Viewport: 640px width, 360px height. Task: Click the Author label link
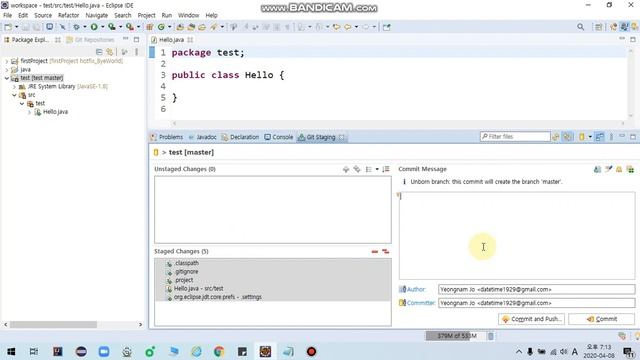pos(416,289)
